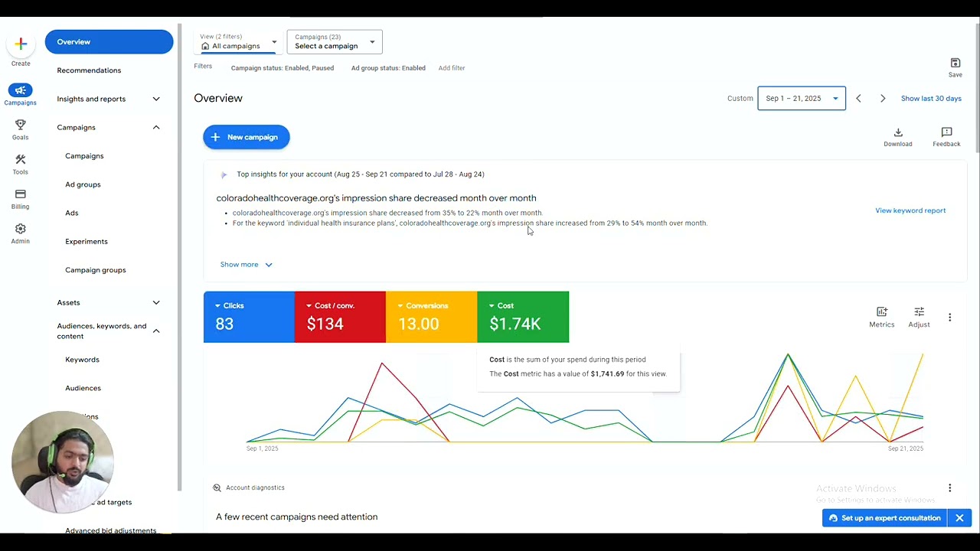Screen dimensions: 980x551
Task: Open Ad groups in the sidebar
Action: pyautogui.click(x=83, y=184)
